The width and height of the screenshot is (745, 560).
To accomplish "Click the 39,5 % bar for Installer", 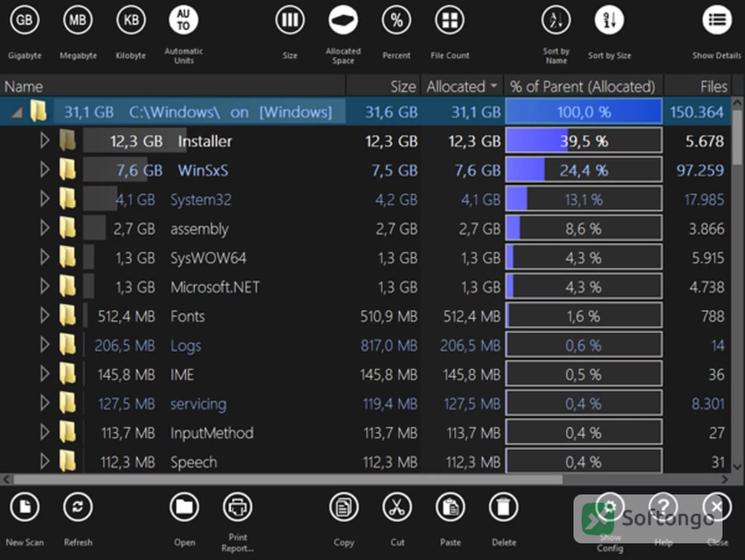I will (584, 141).
